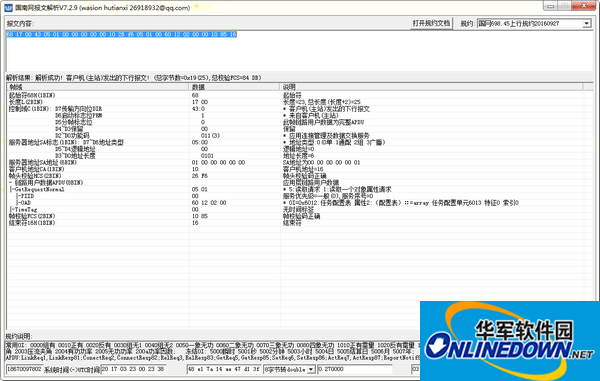Click the 打开规约文档 button
This screenshot has height=381, width=600.
click(431, 23)
